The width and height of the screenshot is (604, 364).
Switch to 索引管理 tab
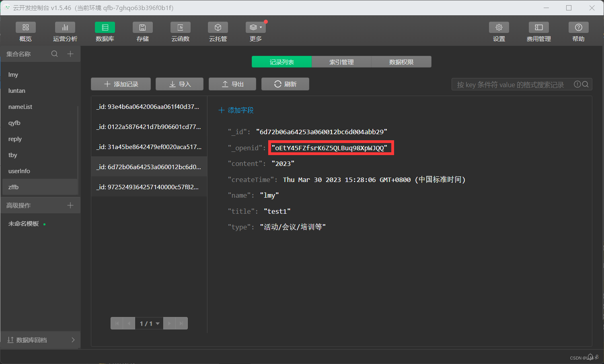(341, 62)
